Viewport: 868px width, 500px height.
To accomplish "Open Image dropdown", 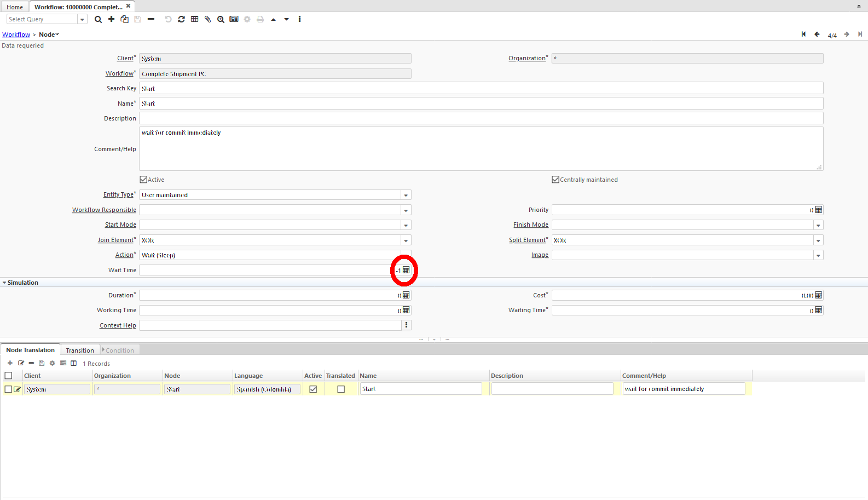I will coord(818,255).
